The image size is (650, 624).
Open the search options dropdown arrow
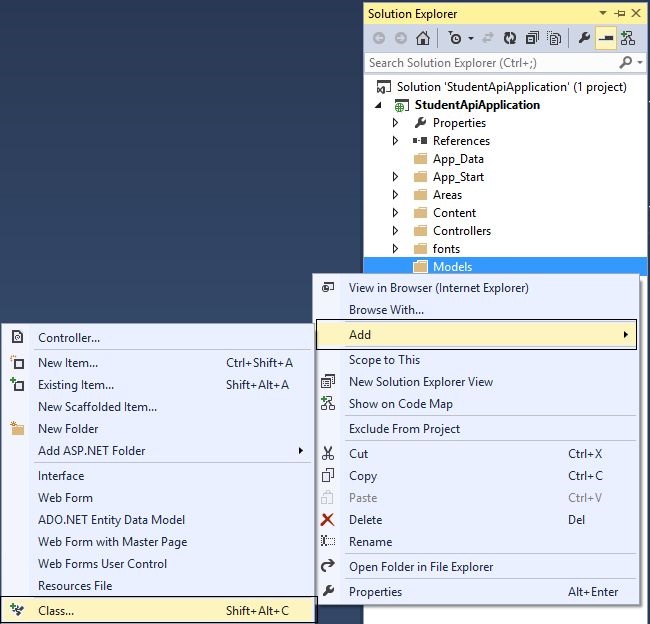640,63
